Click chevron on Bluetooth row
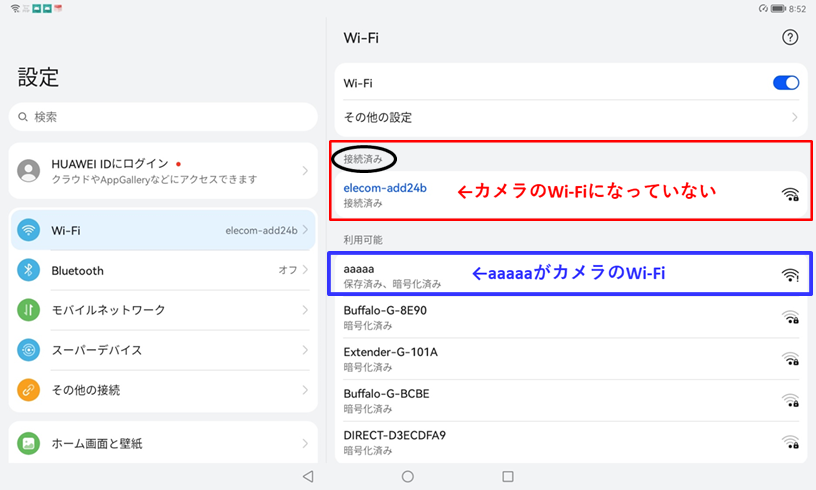The width and height of the screenshot is (816, 490). tap(305, 270)
